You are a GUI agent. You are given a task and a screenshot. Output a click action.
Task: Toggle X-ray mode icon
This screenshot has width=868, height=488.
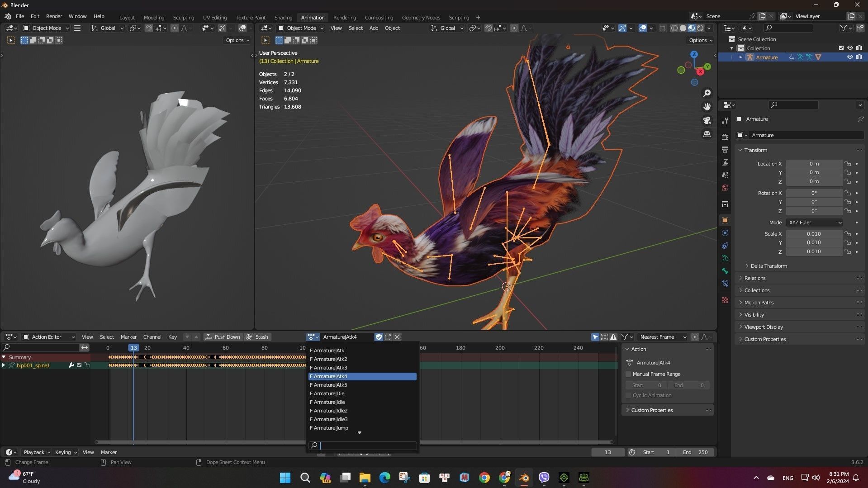[663, 28]
